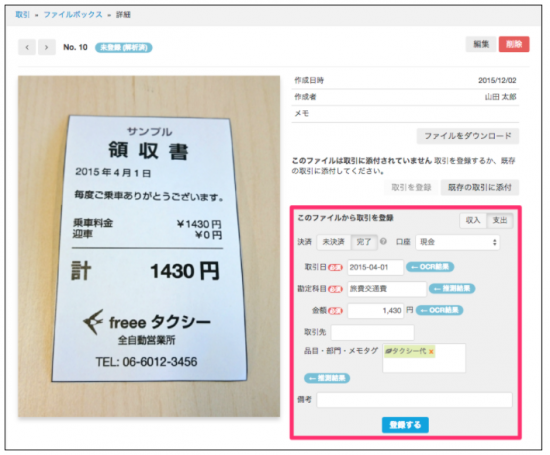Open 取引 in the breadcrumb
The height and width of the screenshot is (455, 550).
click(x=22, y=15)
